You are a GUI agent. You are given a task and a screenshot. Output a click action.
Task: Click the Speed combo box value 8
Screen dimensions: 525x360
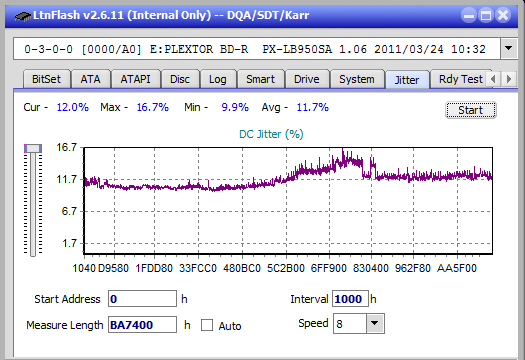(350, 323)
